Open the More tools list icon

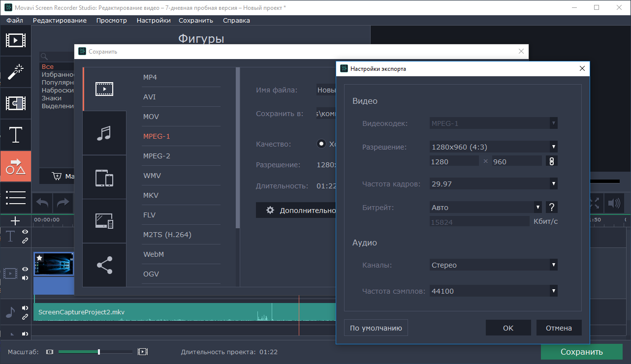pyautogui.click(x=15, y=197)
